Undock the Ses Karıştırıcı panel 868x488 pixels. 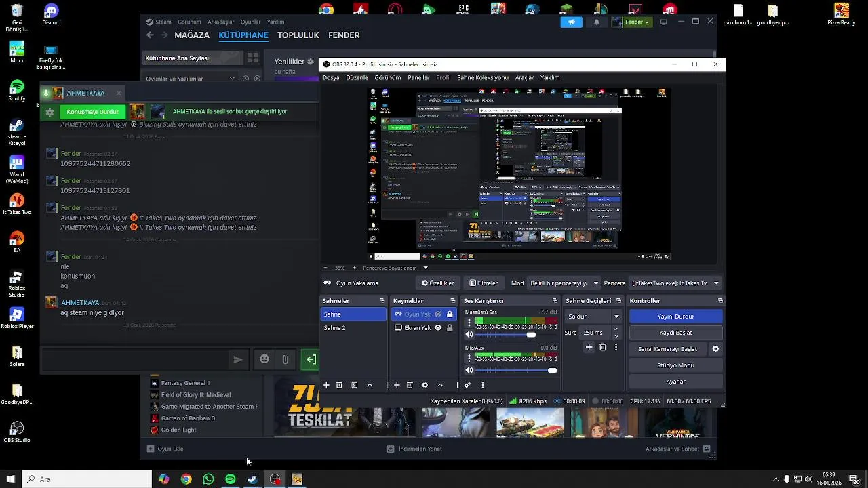[x=555, y=301]
